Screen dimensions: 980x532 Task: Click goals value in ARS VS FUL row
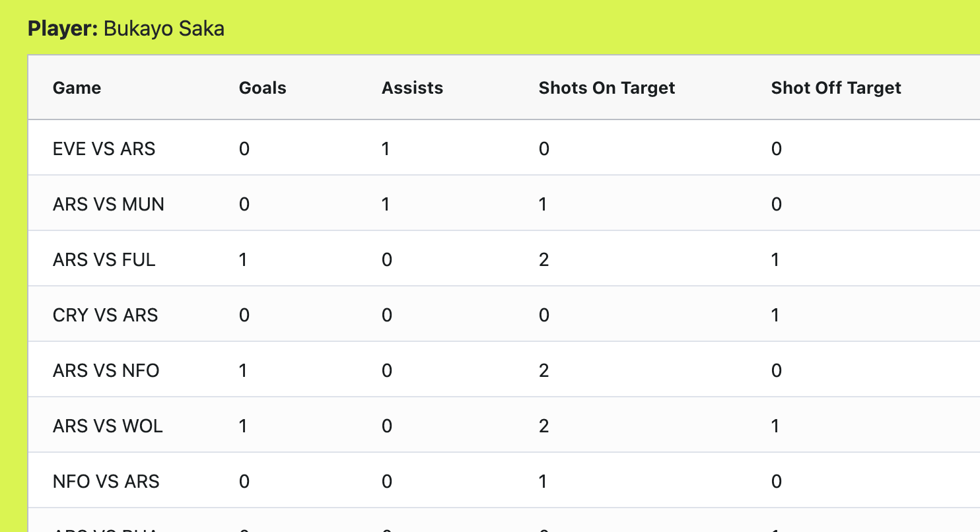[243, 259]
